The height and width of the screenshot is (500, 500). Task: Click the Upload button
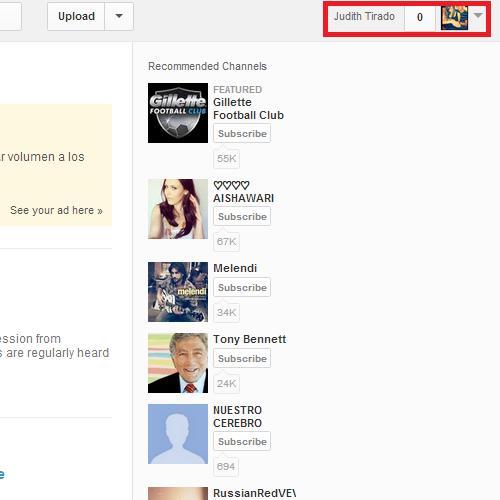(x=76, y=16)
